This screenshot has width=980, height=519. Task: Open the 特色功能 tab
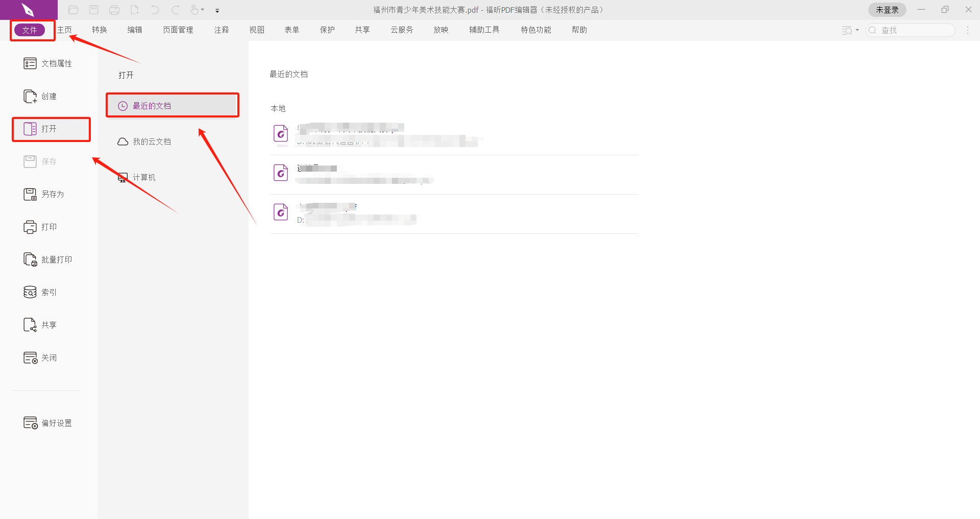(536, 30)
